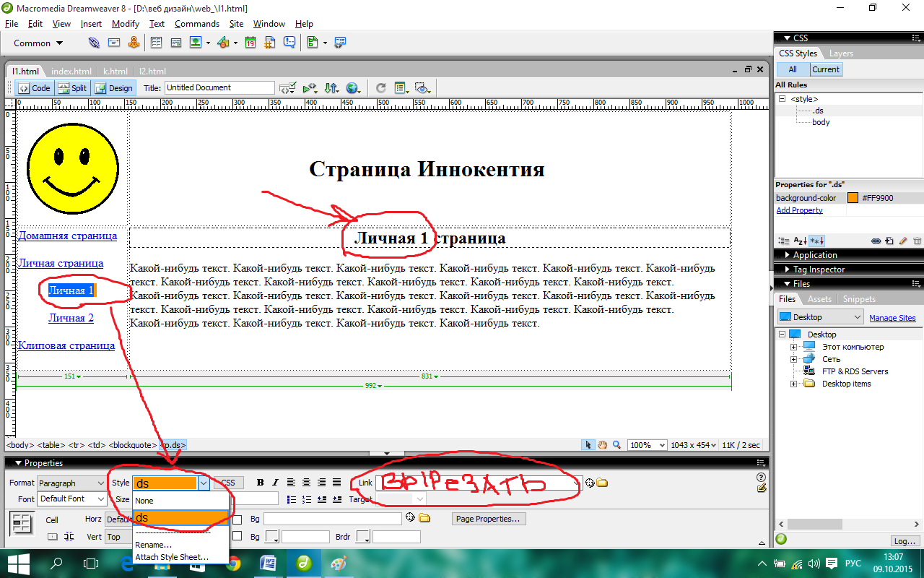Viewport: 924px width, 578px height.
Task: Click the Add Property link
Action: pos(799,210)
